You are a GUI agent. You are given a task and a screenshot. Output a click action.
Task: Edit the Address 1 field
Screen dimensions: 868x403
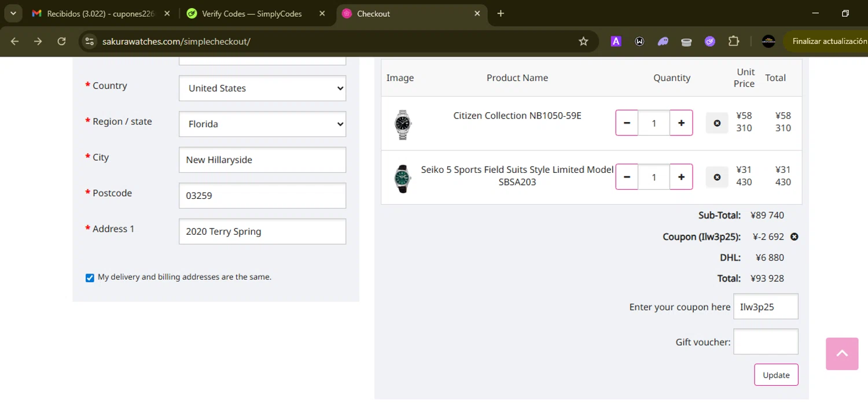coord(262,231)
